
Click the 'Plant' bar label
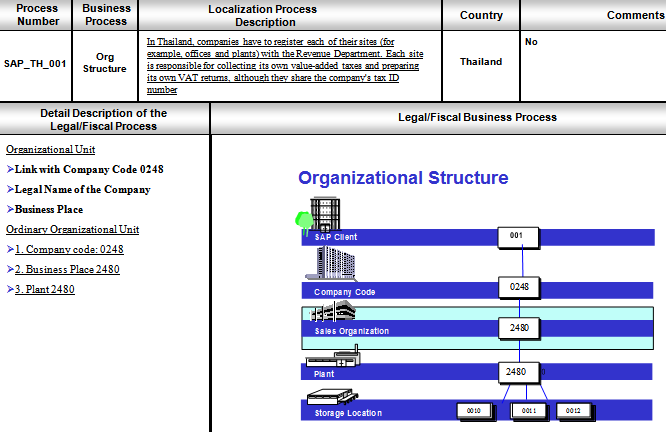tap(324, 374)
